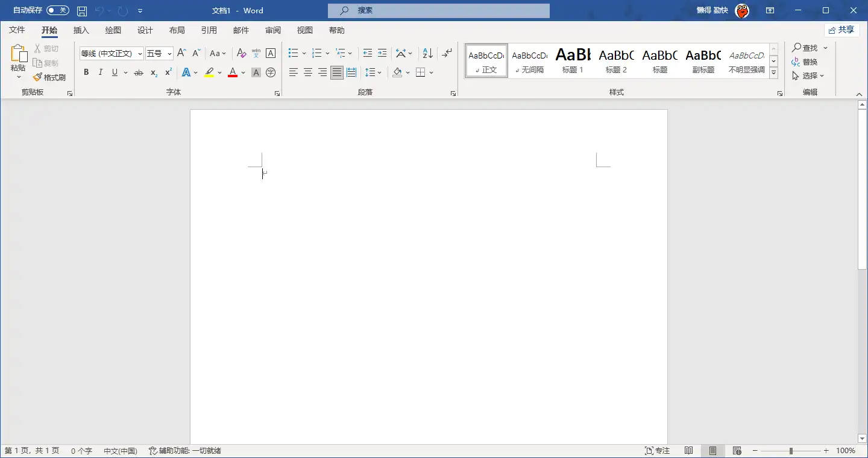Toggle Focus mode (专注)
This screenshot has height=458, width=868.
click(658, 451)
